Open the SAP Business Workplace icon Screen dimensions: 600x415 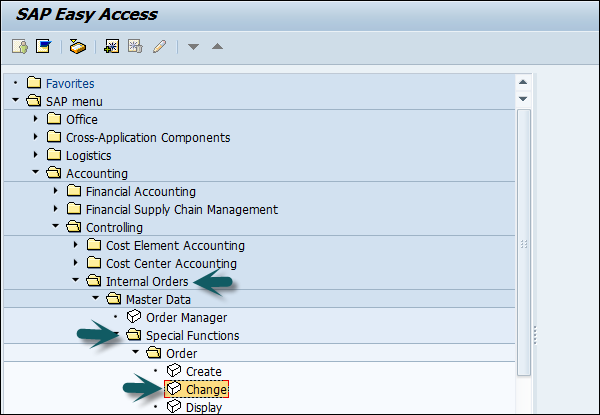[77, 46]
